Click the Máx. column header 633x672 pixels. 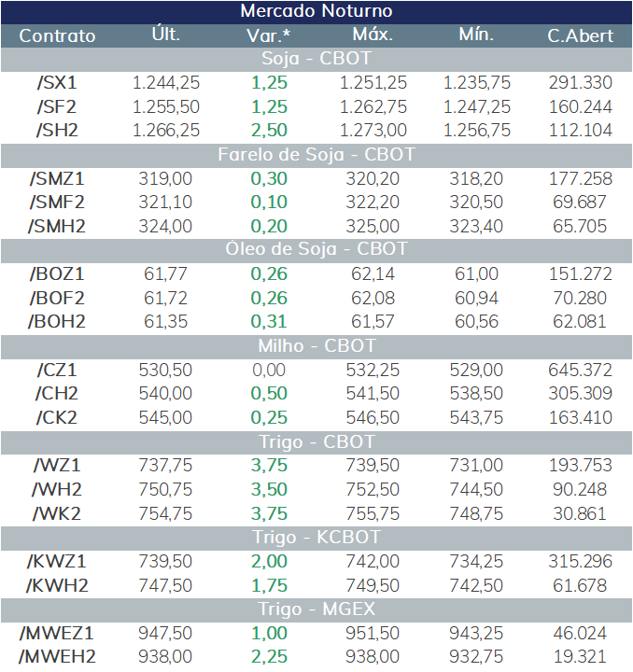click(x=373, y=35)
